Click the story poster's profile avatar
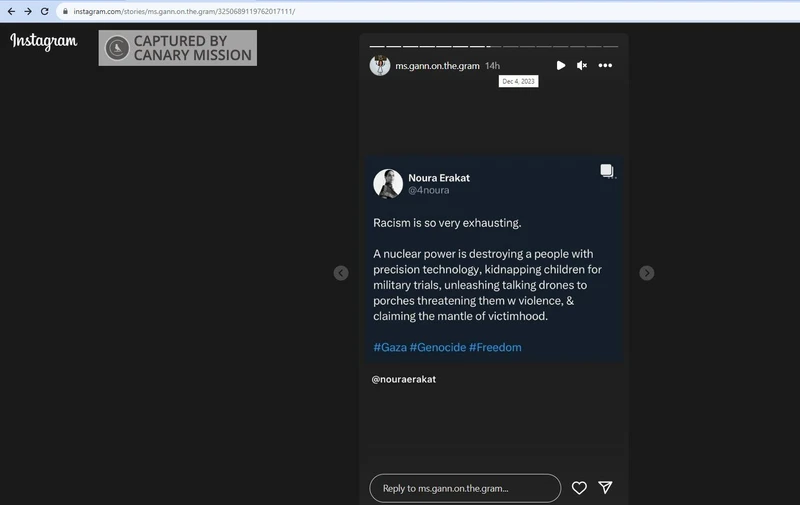 pyautogui.click(x=379, y=66)
